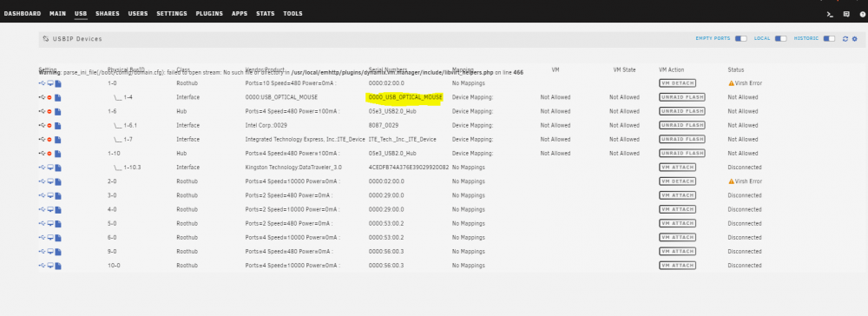This screenshot has width=868, height=316.
Task: Click the highlighted 0000_USB_OPTICAL_MOUSE serial number
Action: pos(404,97)
